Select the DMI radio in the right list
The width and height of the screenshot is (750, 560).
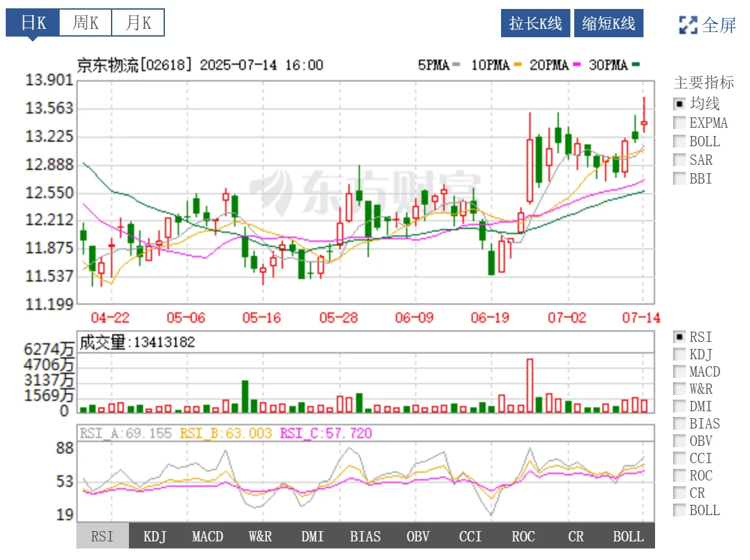pos(679,406)
